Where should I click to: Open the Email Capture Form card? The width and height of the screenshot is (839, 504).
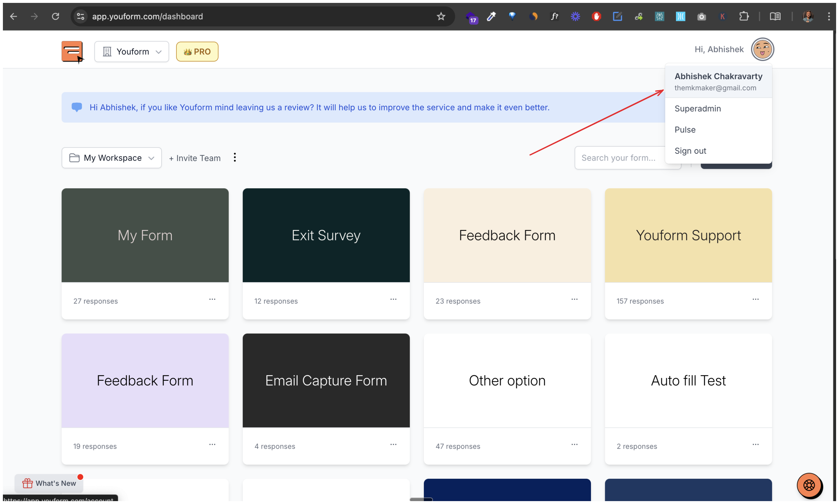(x=326, y=380)
